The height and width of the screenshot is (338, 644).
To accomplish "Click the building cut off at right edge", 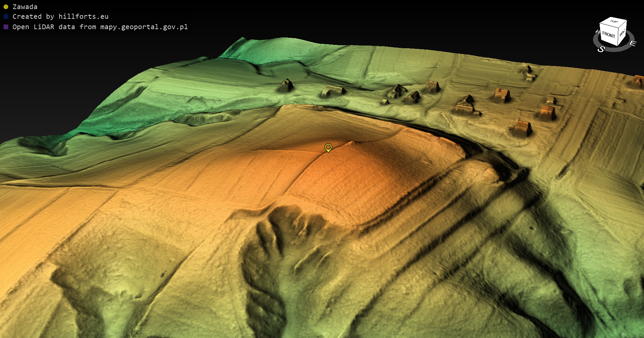I will click(637, 82).
